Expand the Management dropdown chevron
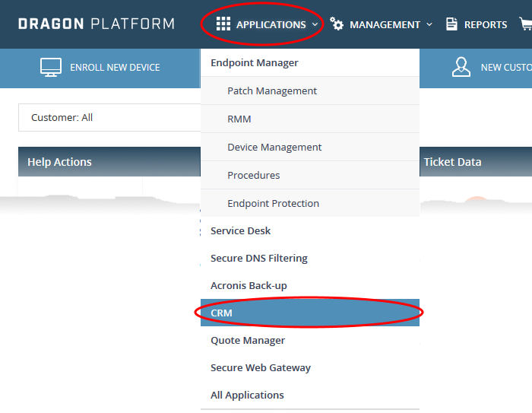The width and height of the screenshot is (532, 413). pos(429,24)
